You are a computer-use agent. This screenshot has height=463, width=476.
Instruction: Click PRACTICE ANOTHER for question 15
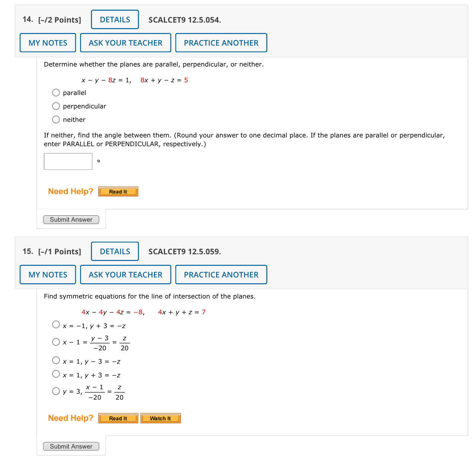tap(221, 274)
